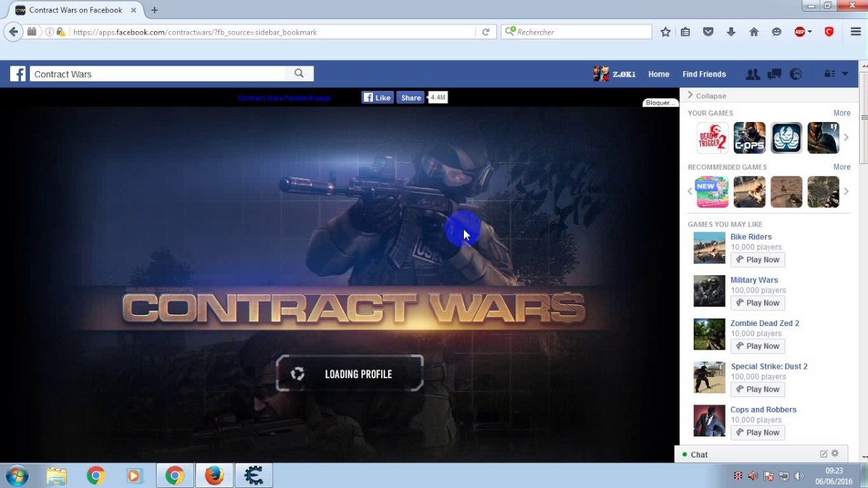This screenshot has height=488, width=868.
Task: Collapse the games sidebar
Action: [x=707, y=96]
